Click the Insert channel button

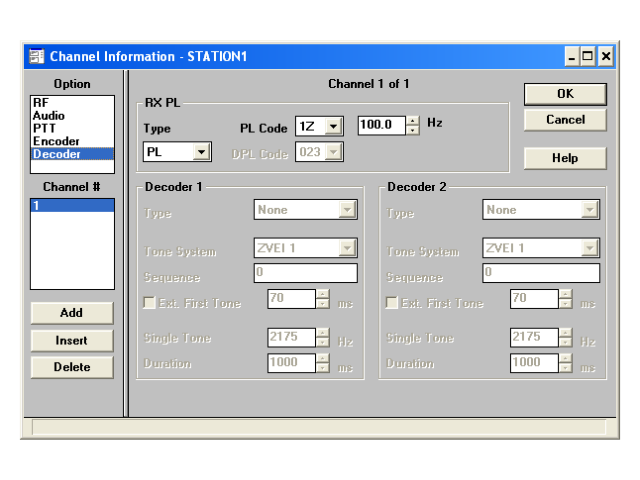tap(71, 341)
